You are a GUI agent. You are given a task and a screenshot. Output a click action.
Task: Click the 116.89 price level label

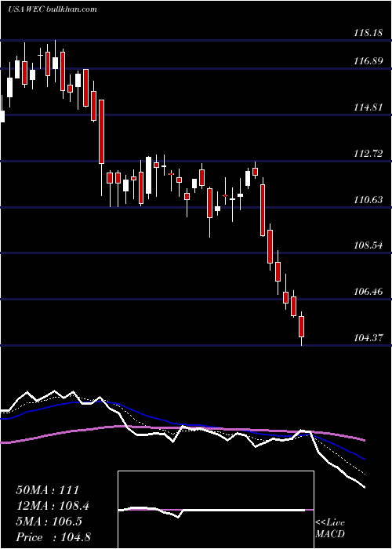pos(368,61)
